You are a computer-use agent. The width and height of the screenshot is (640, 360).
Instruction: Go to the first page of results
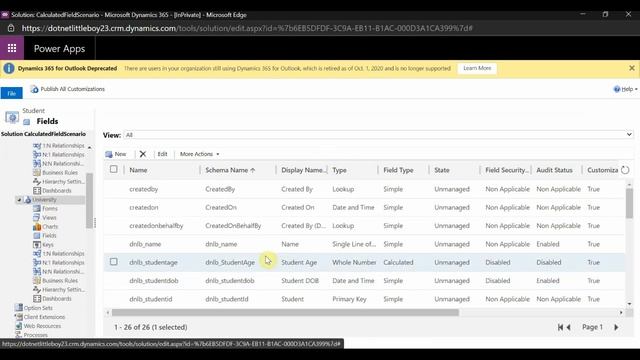point(560,327)
